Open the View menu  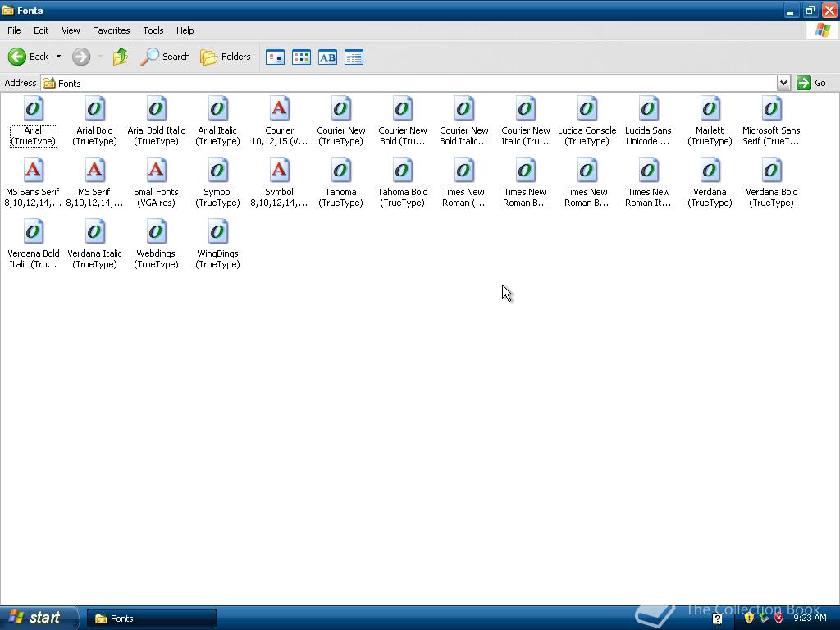tap(71, 30)
